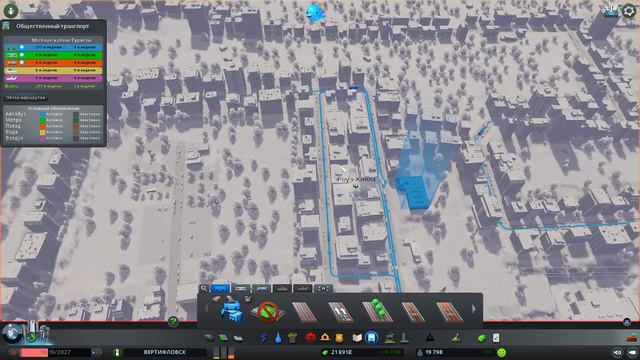Click the active public transport bus icon

click(371, 338)
